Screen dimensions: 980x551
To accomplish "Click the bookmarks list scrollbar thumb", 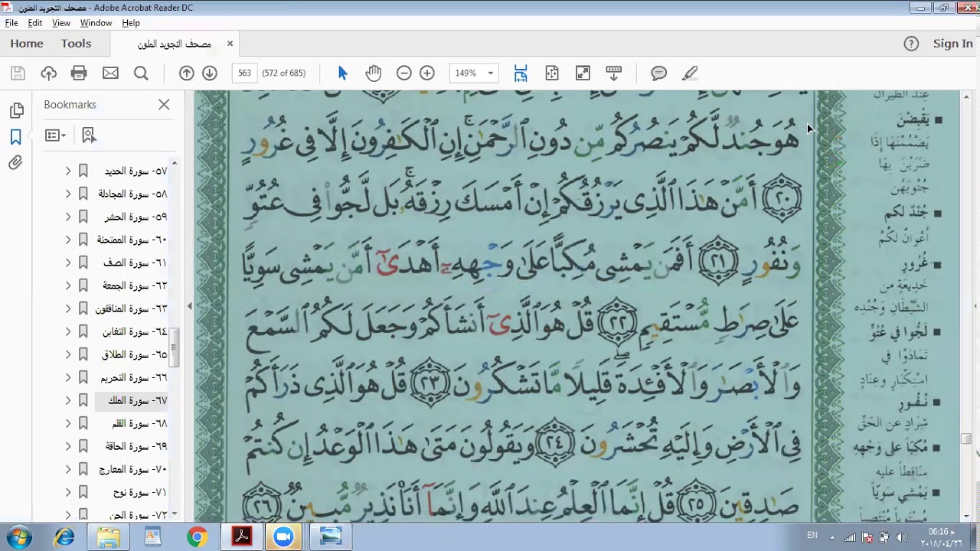I will [175, 348].
